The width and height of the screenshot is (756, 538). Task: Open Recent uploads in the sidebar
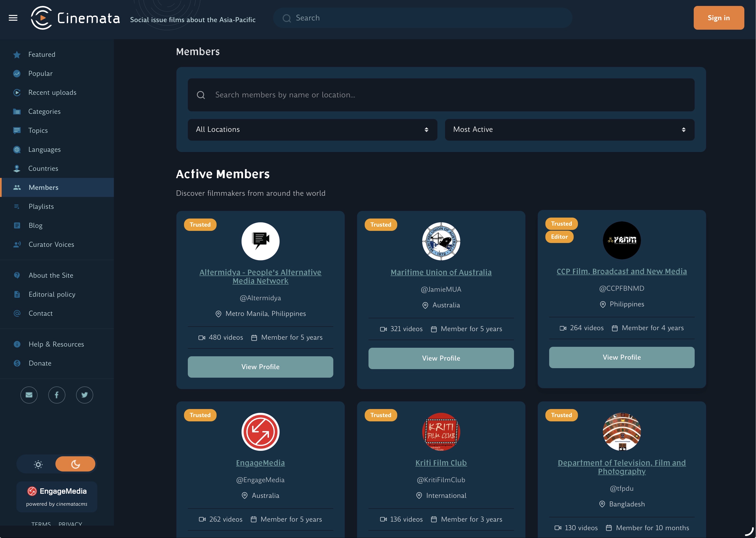52,92
